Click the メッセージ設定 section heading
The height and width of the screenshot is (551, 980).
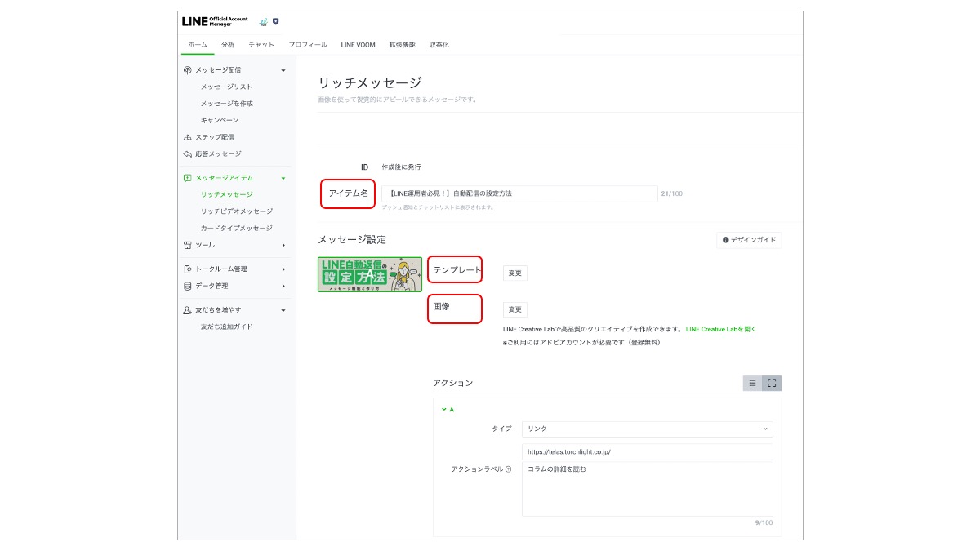352,239
